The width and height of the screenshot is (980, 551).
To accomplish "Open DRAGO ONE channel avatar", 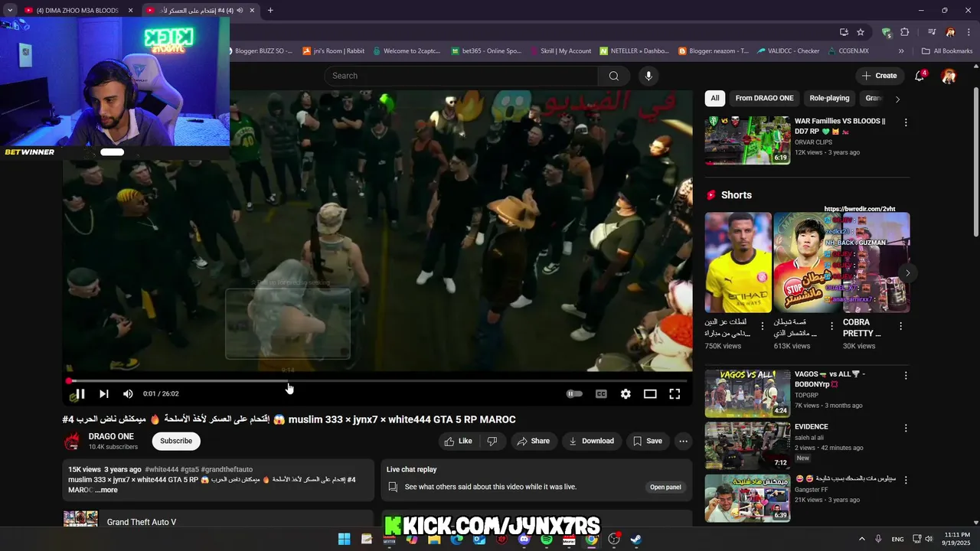I will tap(72, 441).
